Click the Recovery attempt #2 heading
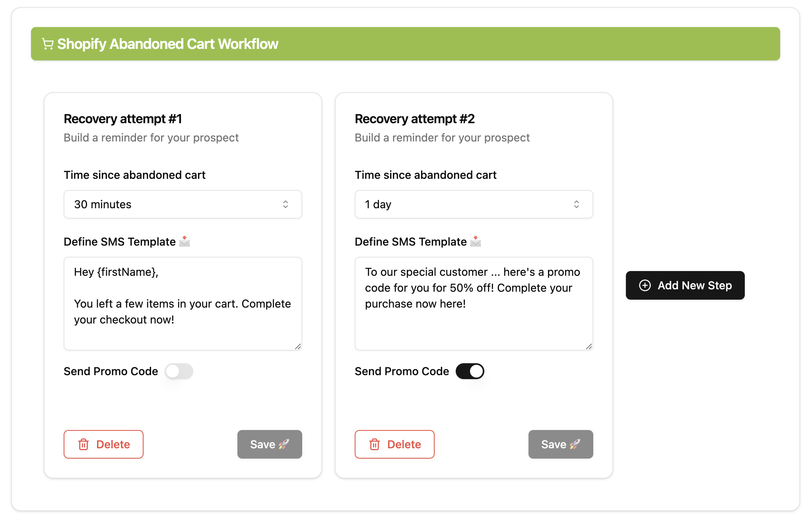The image size is (812, 523). [415, 119]
